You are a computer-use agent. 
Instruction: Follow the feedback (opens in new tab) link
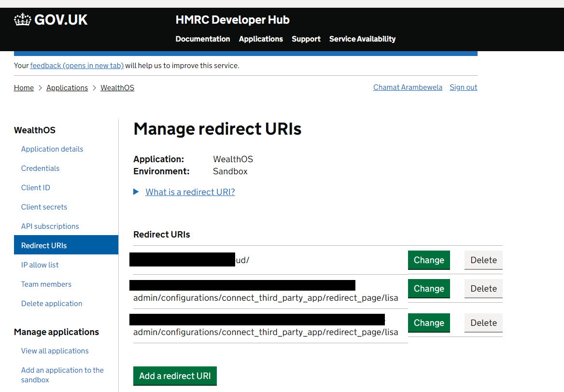(77, 66)
